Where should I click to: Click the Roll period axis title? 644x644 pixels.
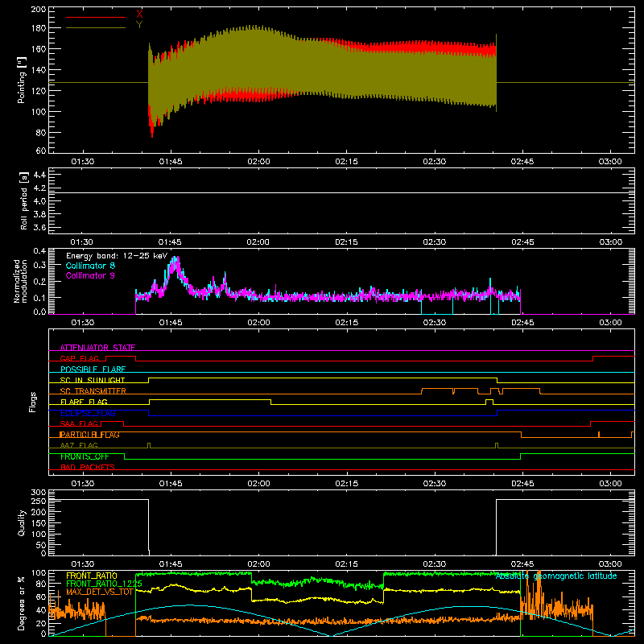(24, 200)
